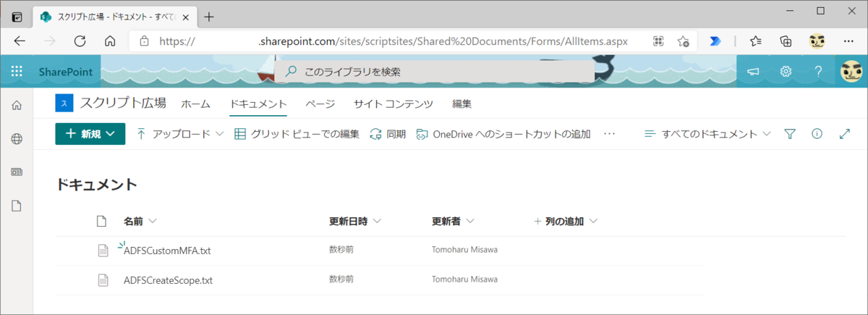868x315 pixels.
Task: Click the スクリプト広場 site logo tile
Action: (x=64, y=104)
